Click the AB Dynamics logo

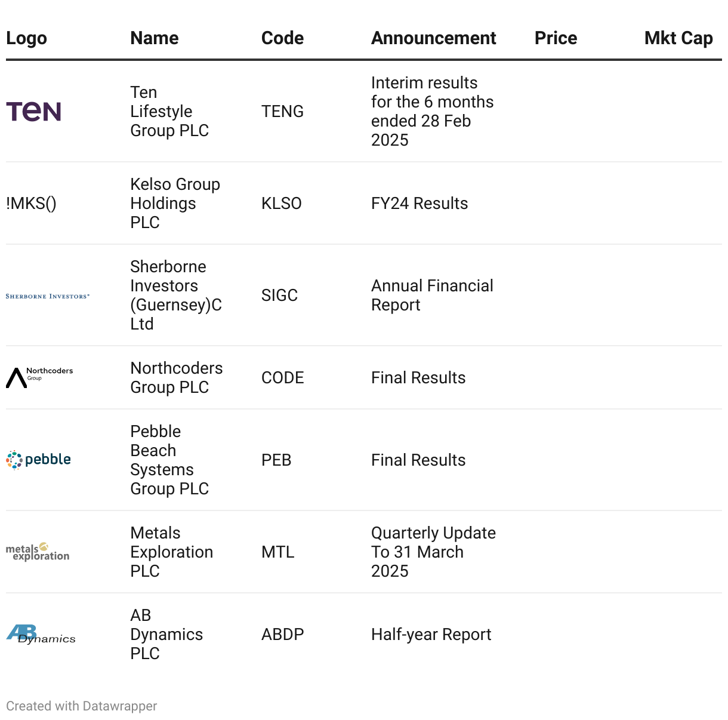(41, 634)
